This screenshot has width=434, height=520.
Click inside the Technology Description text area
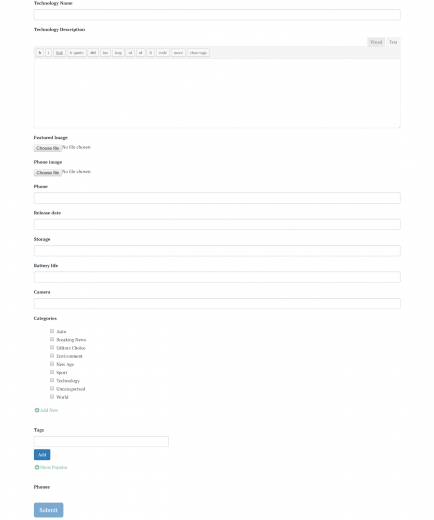point(217,93)
